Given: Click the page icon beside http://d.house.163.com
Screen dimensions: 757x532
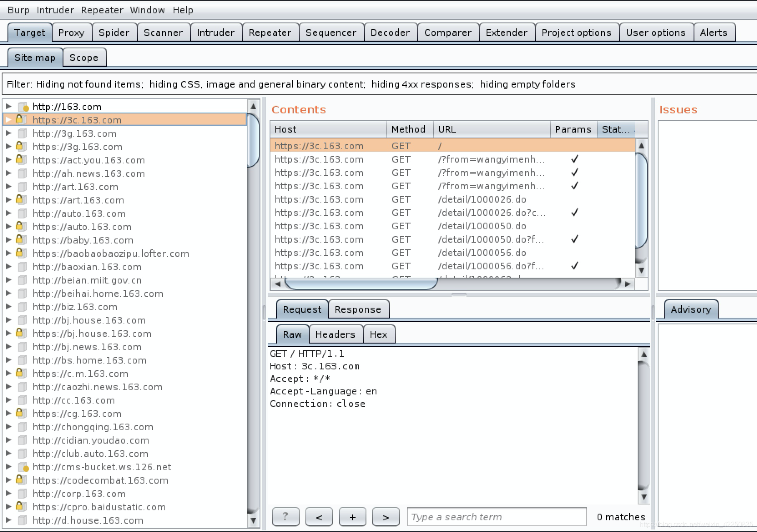Looking at the screenshot, I should 23,520.
